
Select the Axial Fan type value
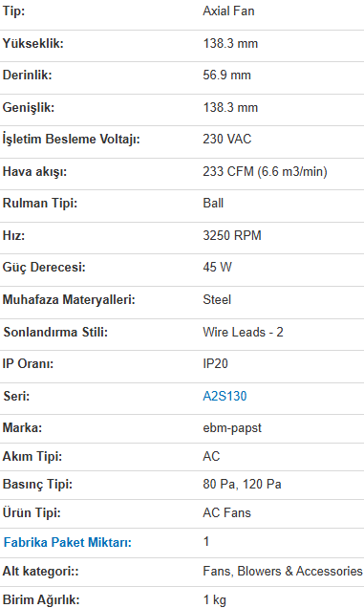click(x=228, y=11)
